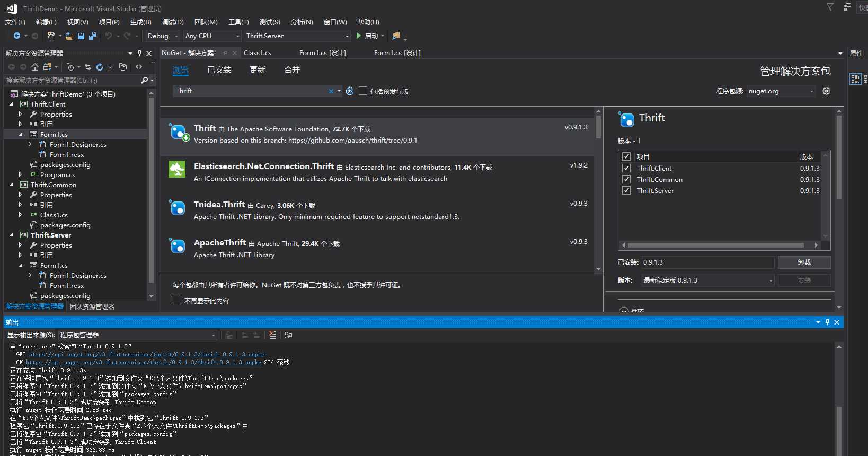Click the Collapse All icon in Solution Explorer
The width and height of the screenshot is (868, 456).
[111, 67]
